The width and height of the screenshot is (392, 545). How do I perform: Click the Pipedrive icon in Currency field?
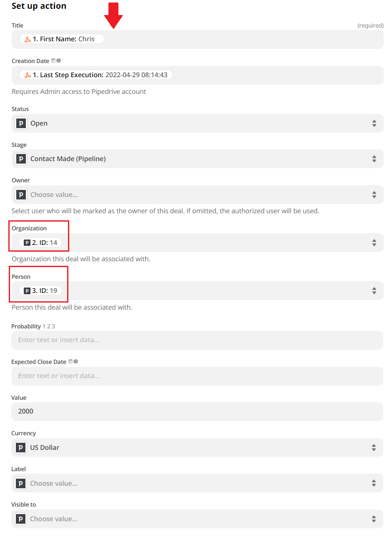point(20,447)
